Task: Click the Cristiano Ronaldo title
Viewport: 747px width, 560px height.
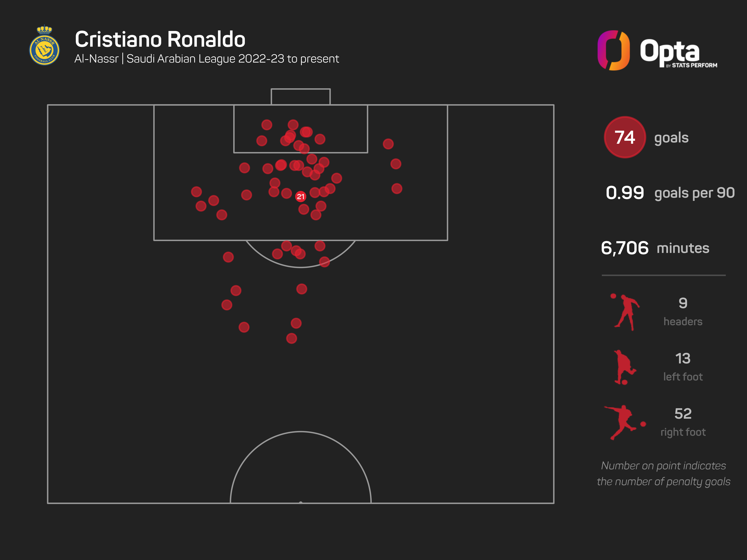Action: [160, 40]
